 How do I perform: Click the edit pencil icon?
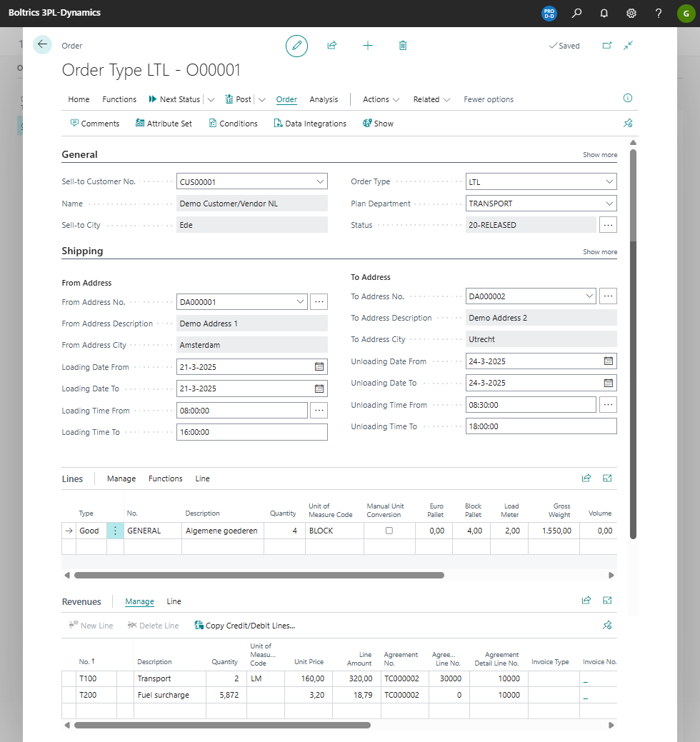[296, 46]
